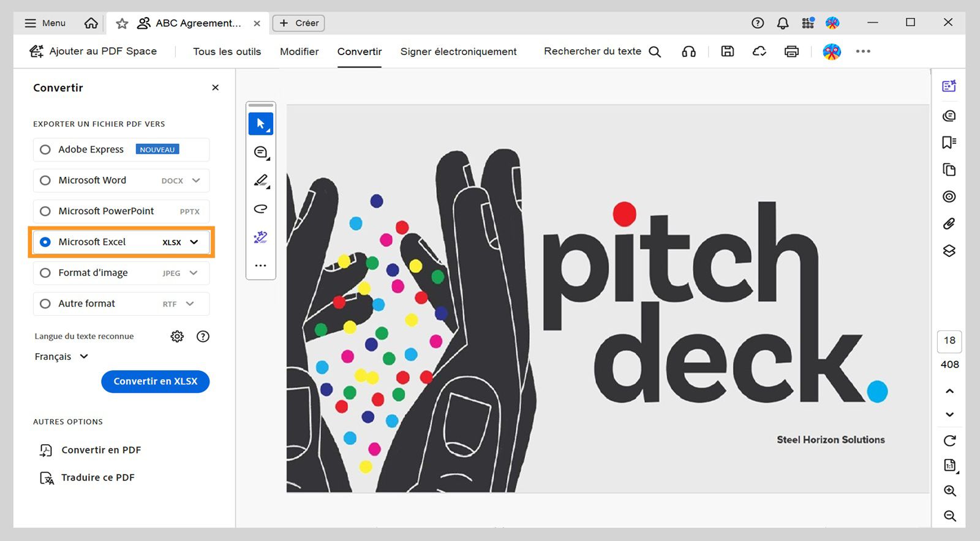Close the Convertir panel
This screenshot has height=541, width=980.
[215, 88]
